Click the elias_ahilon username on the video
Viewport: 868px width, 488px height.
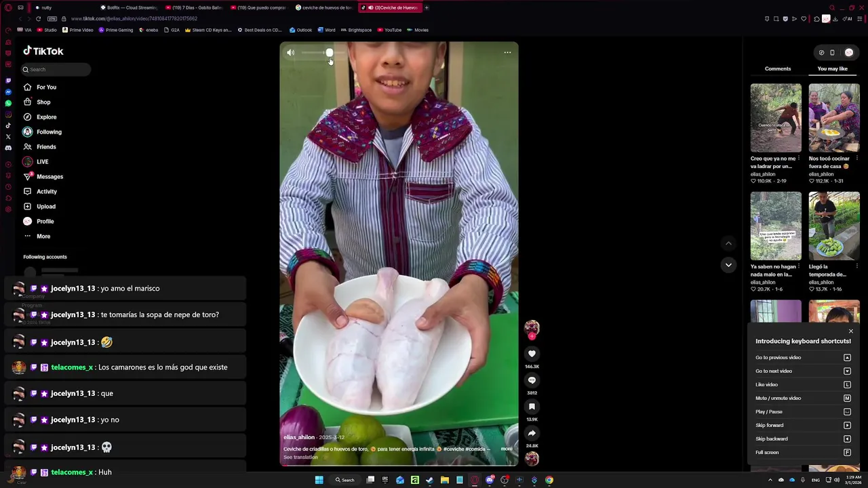click(299, 437)
